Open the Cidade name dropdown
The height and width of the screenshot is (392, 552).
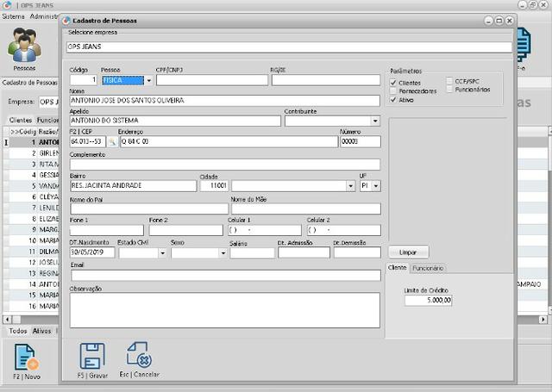pos(350,186)
